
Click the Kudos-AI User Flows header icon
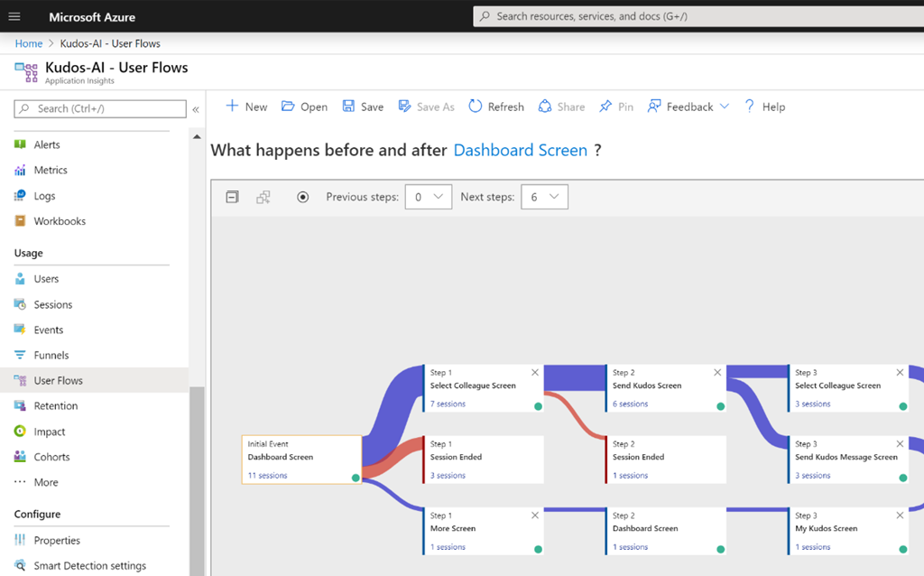(26, 72)
